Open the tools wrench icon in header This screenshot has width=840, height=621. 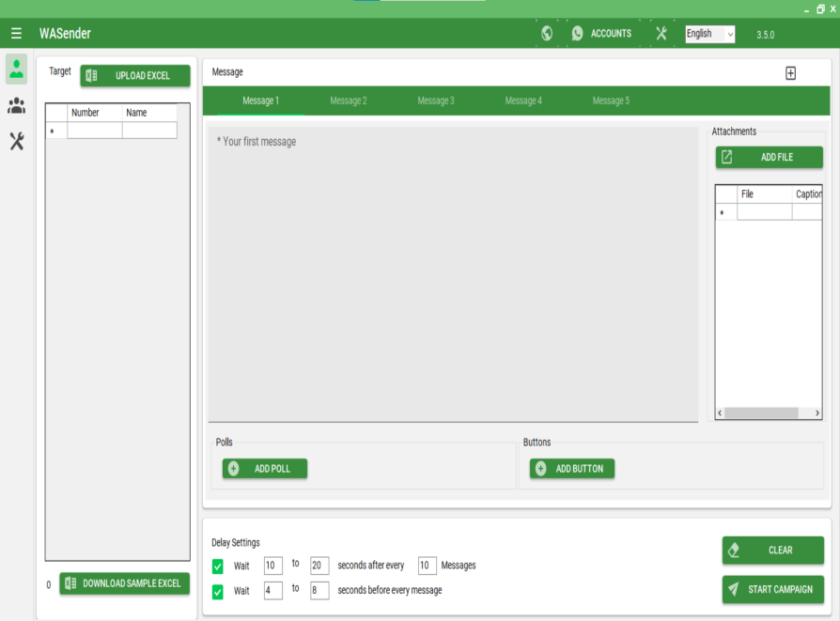661,34
